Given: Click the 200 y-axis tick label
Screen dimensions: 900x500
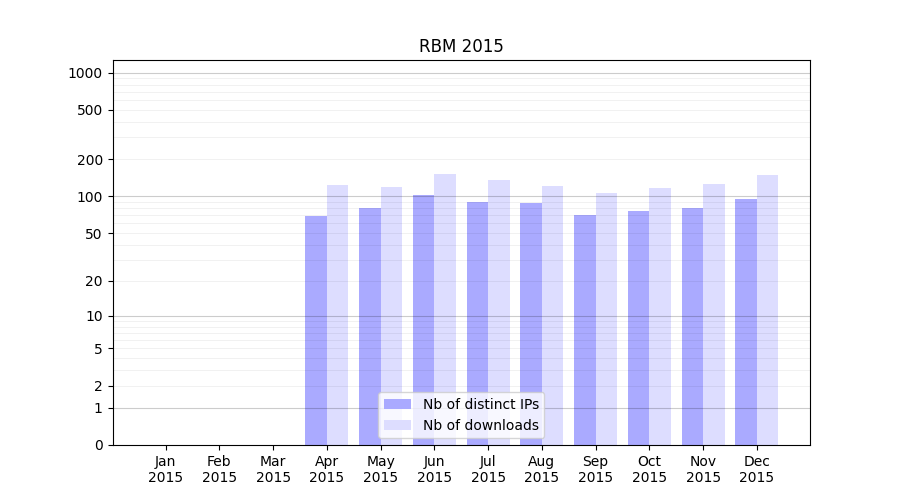Looking at the screenshot, I should coord(91,160).
